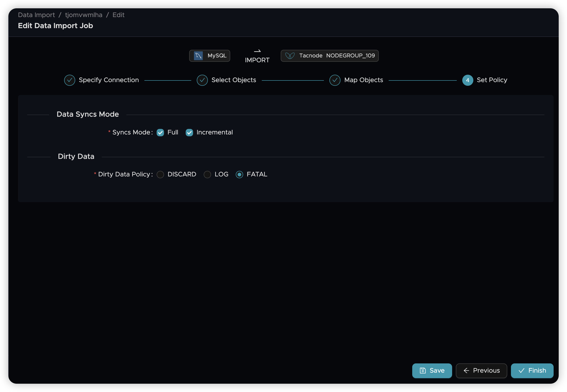Click the Specify Connection checkmark step icon
The width and height of the screenshot is (567, 392).
tap(69, 80)
